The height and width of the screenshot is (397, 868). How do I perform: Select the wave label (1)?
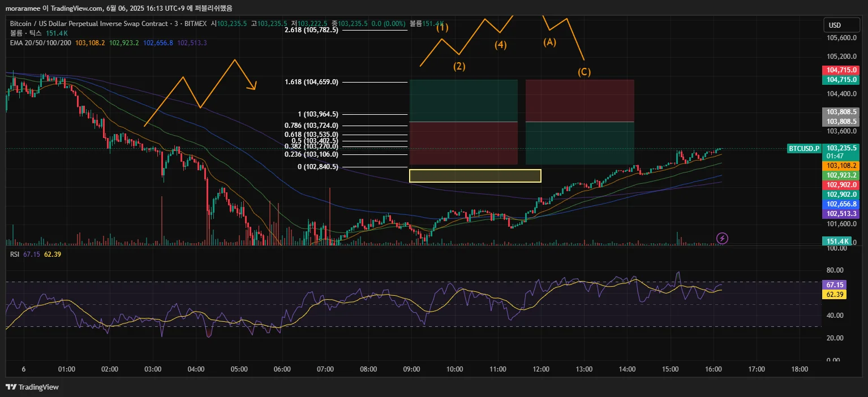pyautogui.click(x=442, y=27)
